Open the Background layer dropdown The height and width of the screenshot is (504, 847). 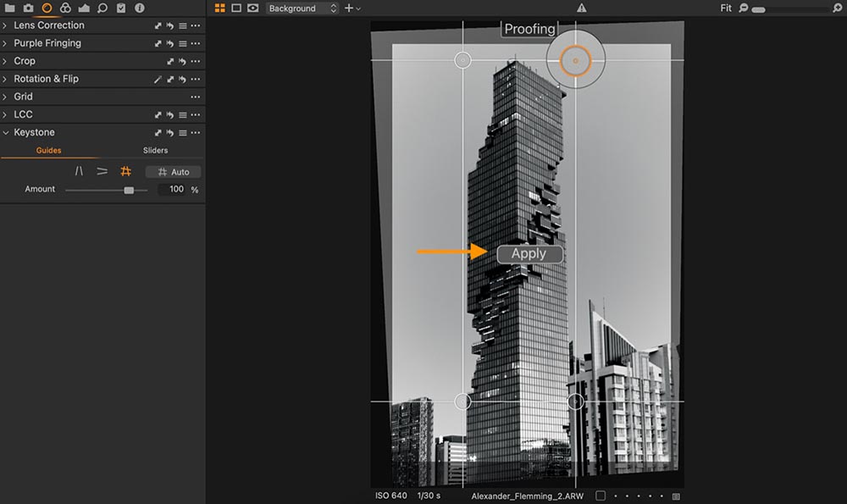tap(302, 8)
